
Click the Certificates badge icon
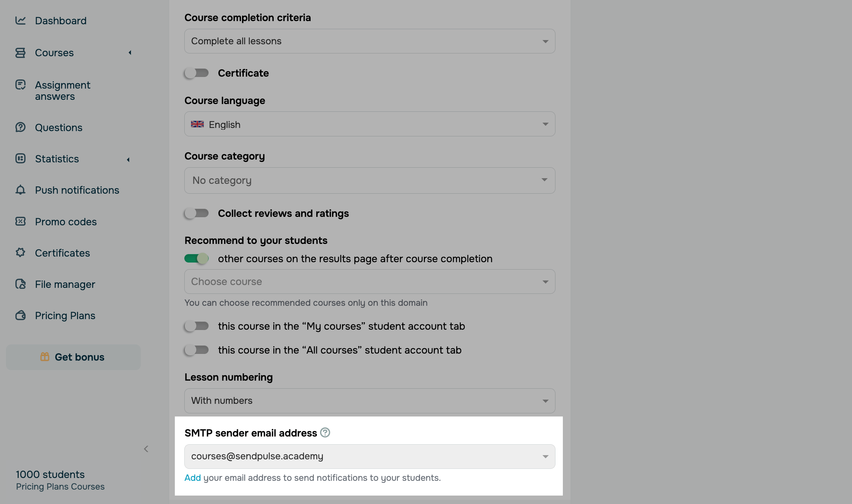pos(20,253)
